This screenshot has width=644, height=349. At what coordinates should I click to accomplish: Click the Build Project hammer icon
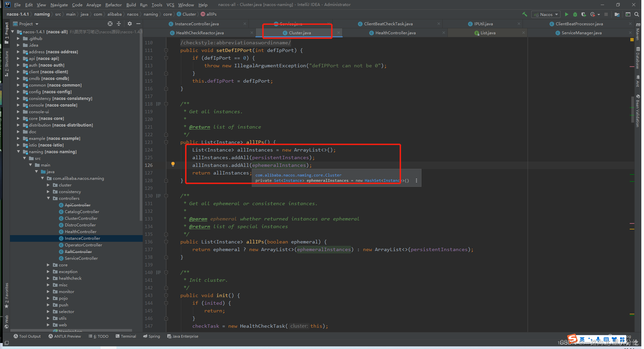click(x=525, y=14)
